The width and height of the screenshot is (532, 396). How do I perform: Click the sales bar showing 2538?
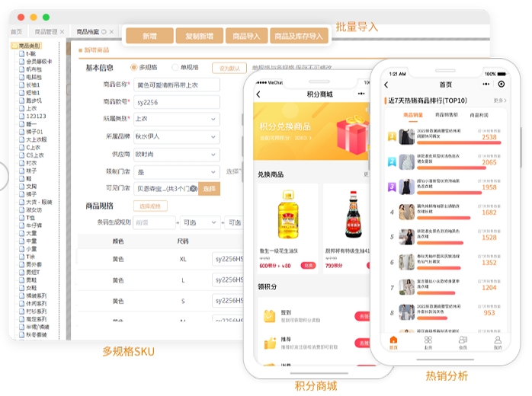pyautogui.click(x=437, y=145)
